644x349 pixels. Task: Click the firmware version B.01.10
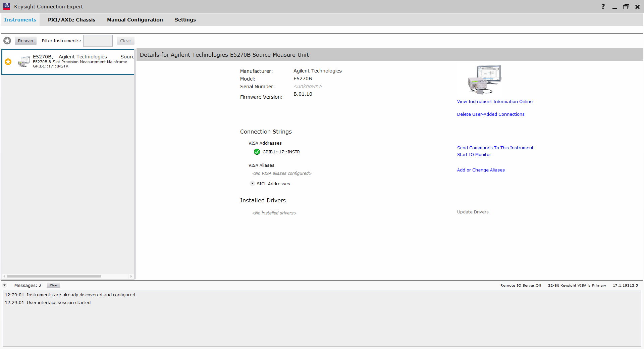[303, 94]
